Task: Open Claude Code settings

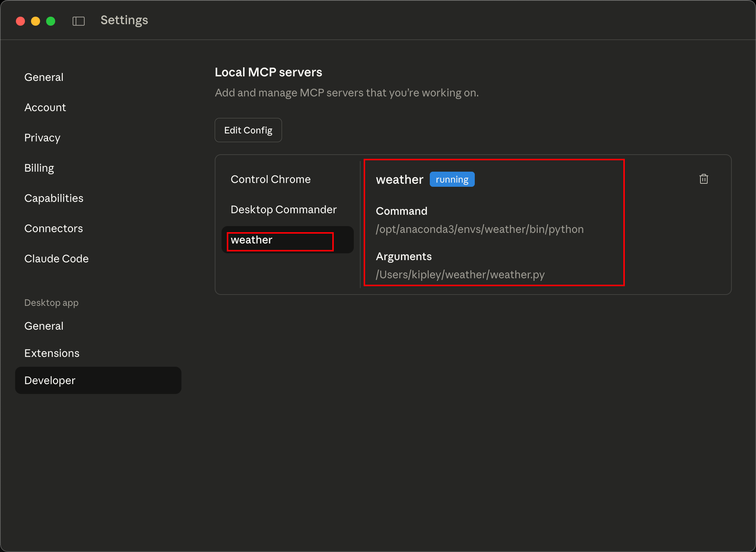Action: click(56, 259)
